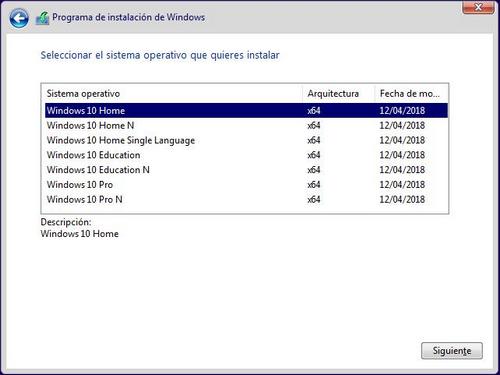Screen dimensions: 500x375
Task: Select the Windows 10 Pro row
Action: [x=246, y=185]
